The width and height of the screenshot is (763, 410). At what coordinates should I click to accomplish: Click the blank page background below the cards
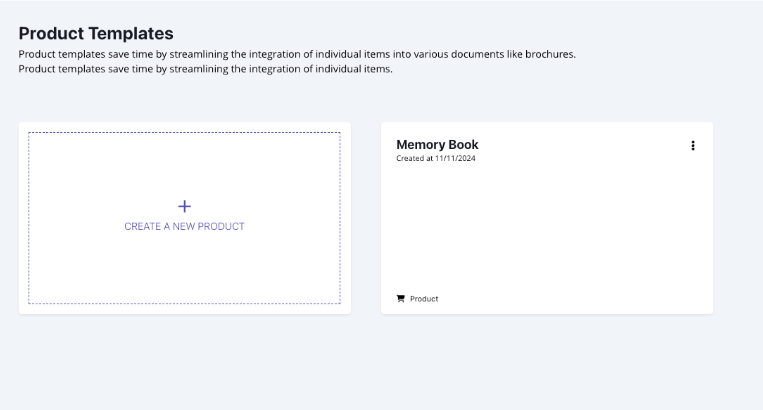tap(380, 365)
